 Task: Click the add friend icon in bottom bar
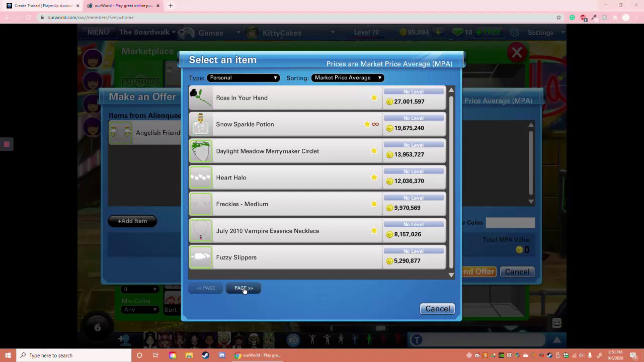[x=123, y=340]
